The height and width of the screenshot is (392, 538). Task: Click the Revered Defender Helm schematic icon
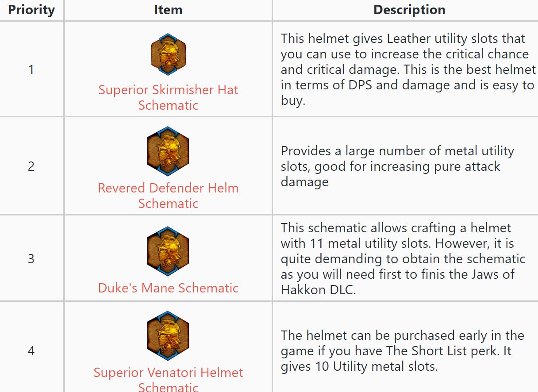(168, 151)
